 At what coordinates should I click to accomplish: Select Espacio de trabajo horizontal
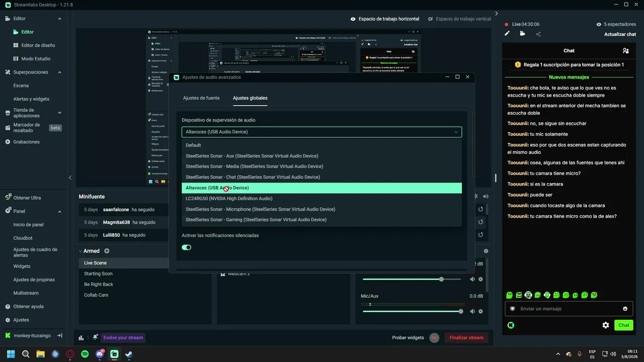click(x=385, y=19)
